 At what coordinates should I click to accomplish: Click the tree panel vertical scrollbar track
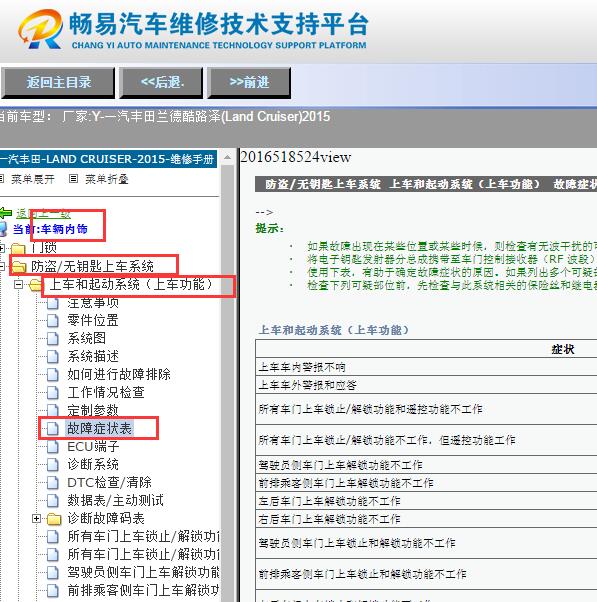[x=227, y=384]
